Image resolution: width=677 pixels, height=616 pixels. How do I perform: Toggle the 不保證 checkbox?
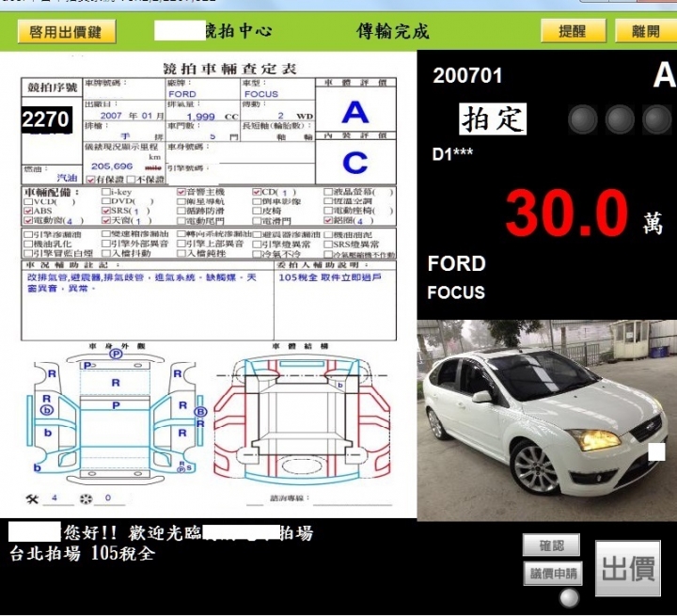[x=131, y=180]
